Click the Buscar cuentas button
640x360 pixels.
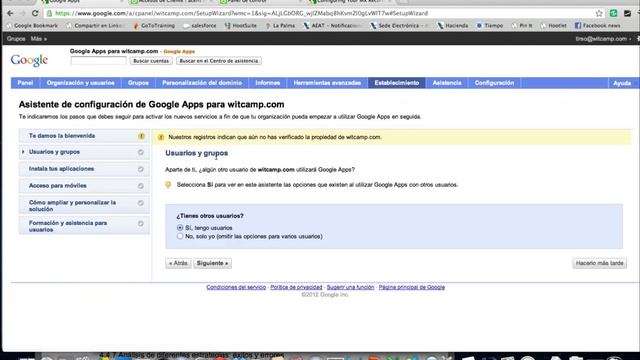click(x=151, y=61)
